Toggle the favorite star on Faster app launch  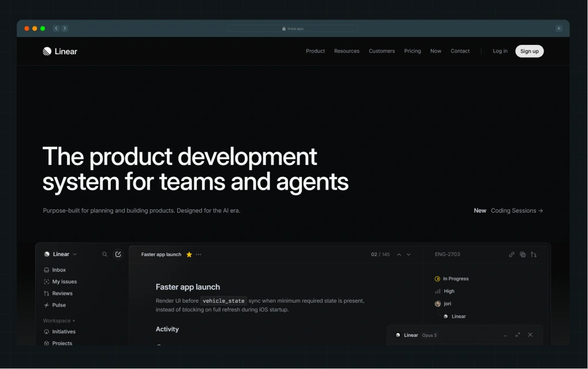click(x=189, y=254)
